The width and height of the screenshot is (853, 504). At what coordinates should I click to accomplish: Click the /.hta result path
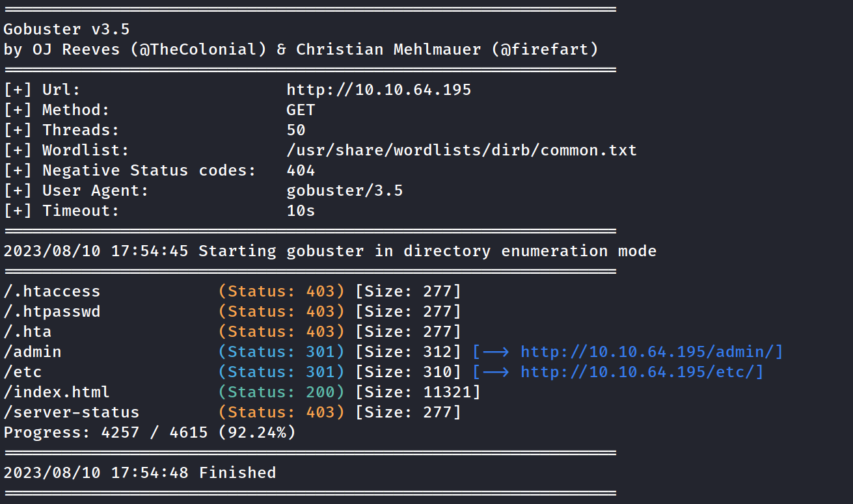(x=27, y=332)
